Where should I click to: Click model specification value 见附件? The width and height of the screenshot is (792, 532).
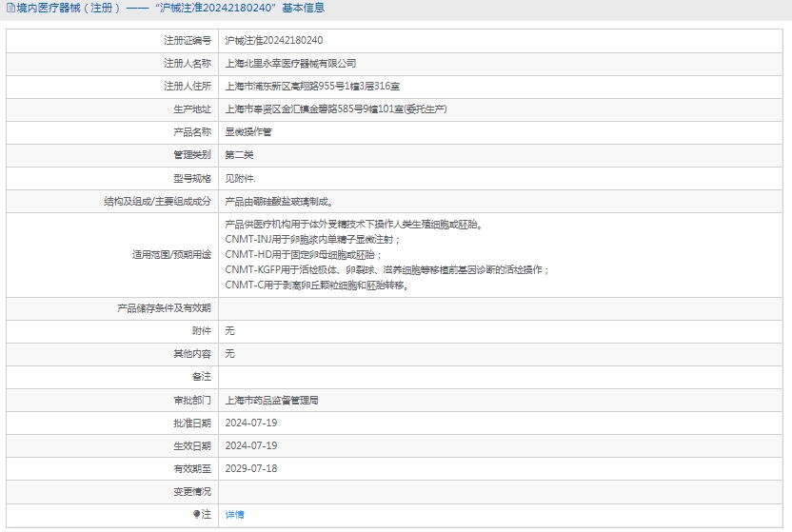coord(240,178)
